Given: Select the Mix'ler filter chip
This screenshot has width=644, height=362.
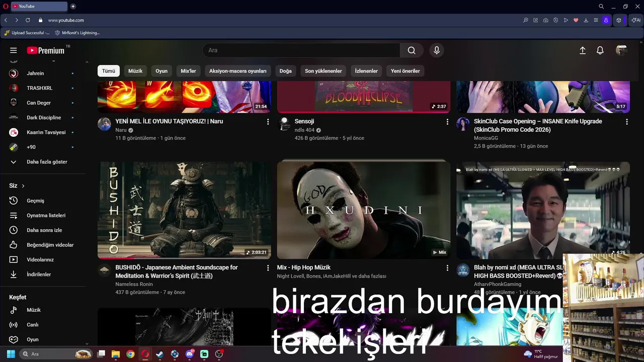Looking at the screenshot, I should [x=188, y=71].
